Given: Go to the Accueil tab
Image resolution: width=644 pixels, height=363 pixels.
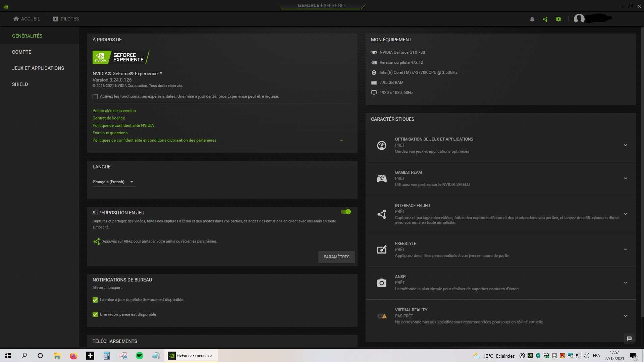Looking at the screenshot, I should pos(26,19).
